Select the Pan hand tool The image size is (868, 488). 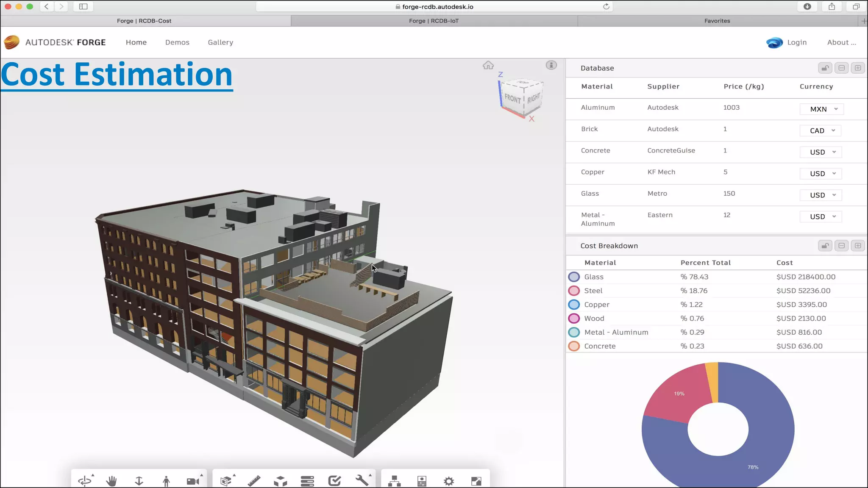(111, 481)
